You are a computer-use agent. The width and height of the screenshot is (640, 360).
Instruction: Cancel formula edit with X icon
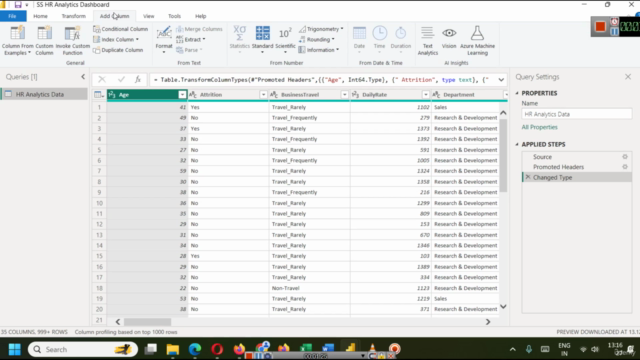(102, 80)
